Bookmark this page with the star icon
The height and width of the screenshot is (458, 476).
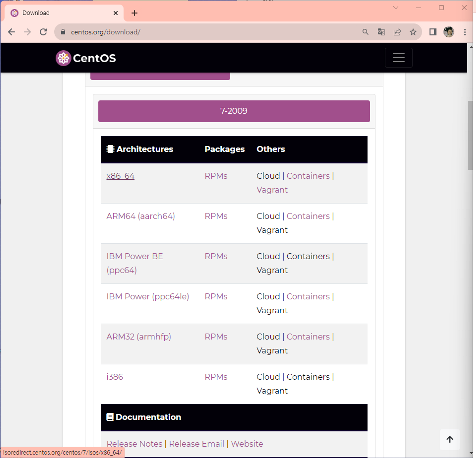413,32
